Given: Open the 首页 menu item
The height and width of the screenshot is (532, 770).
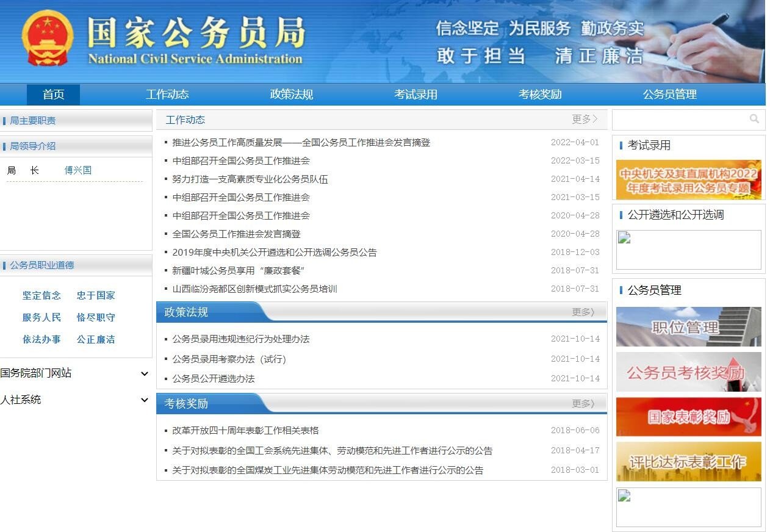Looking at the screenshot, I should pos(53,95).
